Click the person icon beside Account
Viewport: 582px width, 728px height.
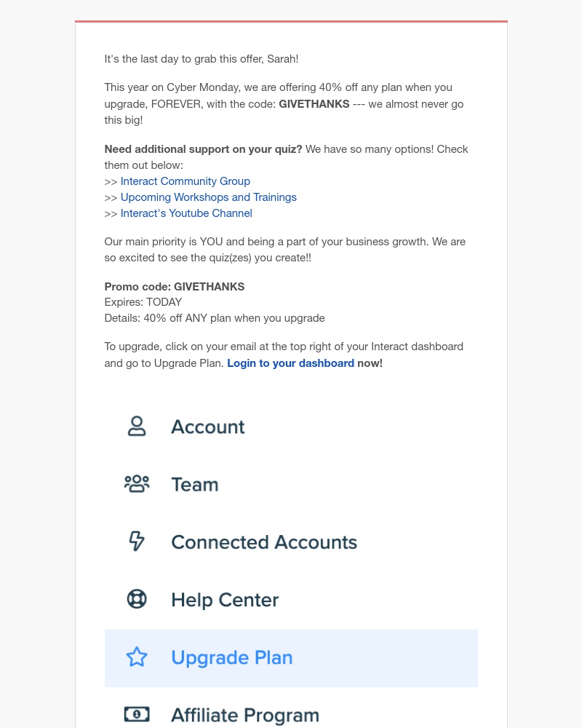137,427
